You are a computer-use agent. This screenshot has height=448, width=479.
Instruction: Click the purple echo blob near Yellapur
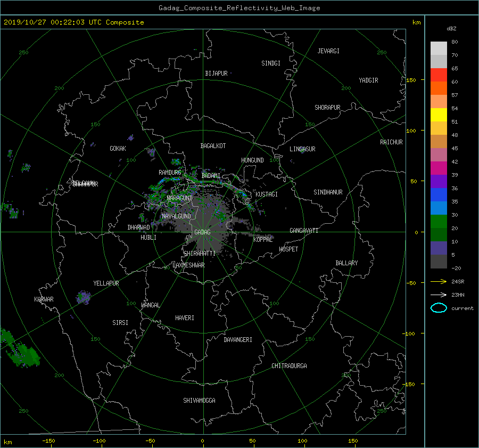pos(84,297)
